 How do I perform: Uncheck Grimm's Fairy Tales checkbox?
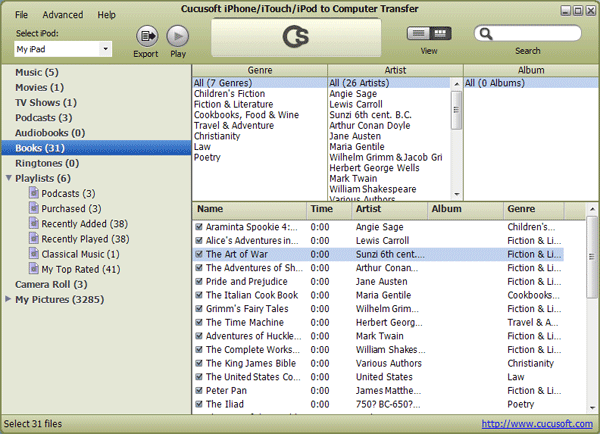[199, 308]
